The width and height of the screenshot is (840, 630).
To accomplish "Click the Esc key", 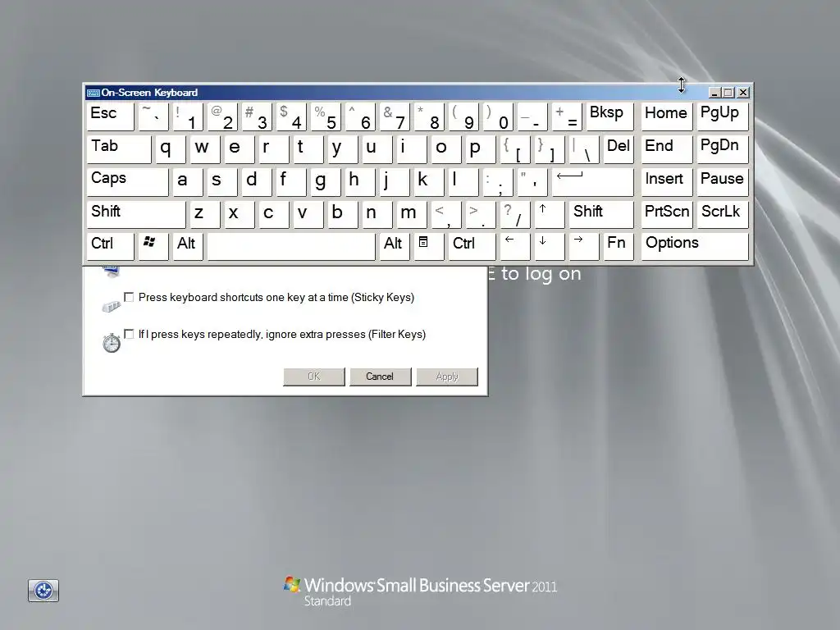I will pyautogui.click(x=111, y=116).
